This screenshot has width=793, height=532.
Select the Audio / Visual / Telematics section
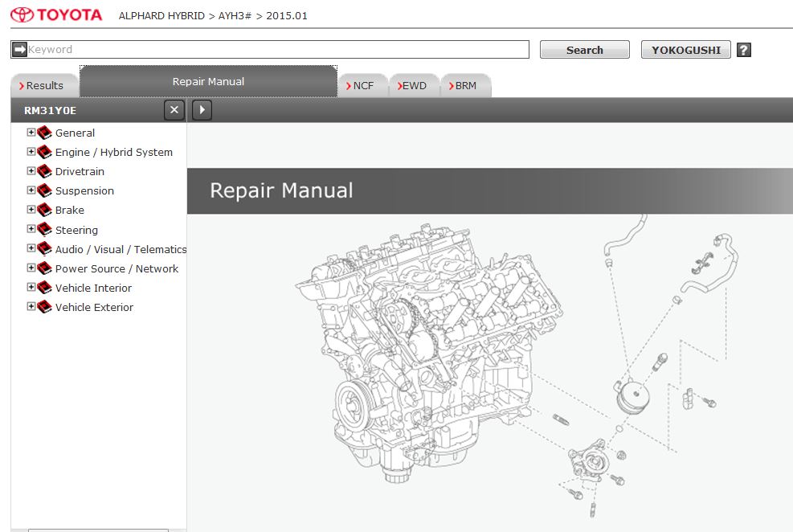[x=121, y=248]
